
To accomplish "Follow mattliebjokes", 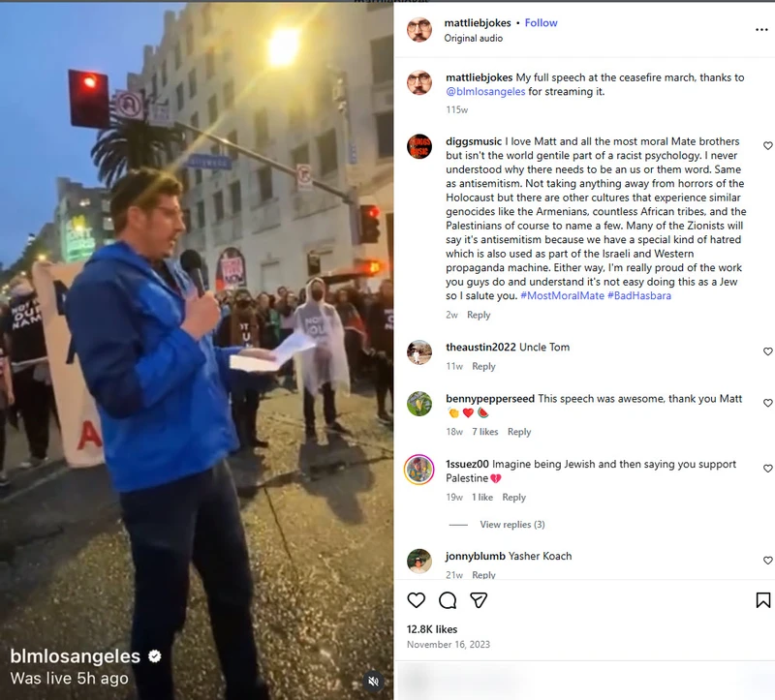I will coord(541,22).
